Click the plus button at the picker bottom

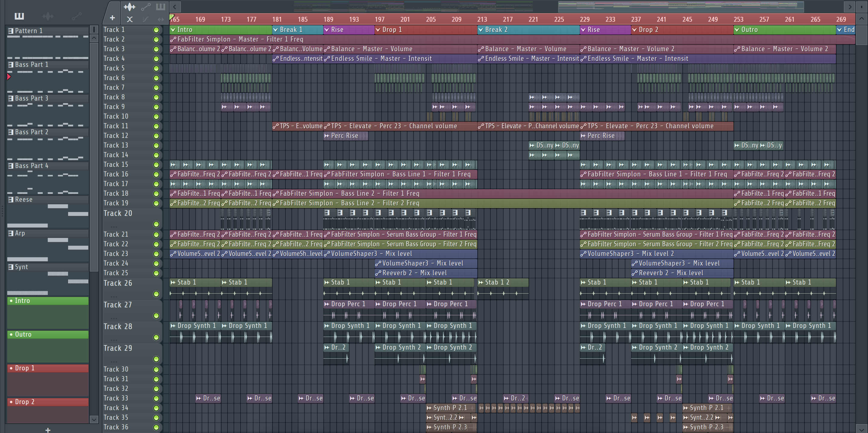coord(48,430)
